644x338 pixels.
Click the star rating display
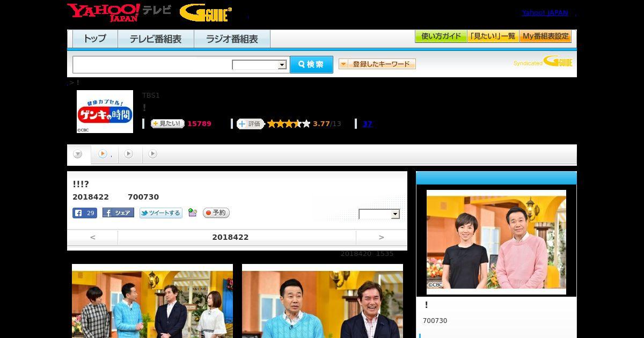pos(289,124)
